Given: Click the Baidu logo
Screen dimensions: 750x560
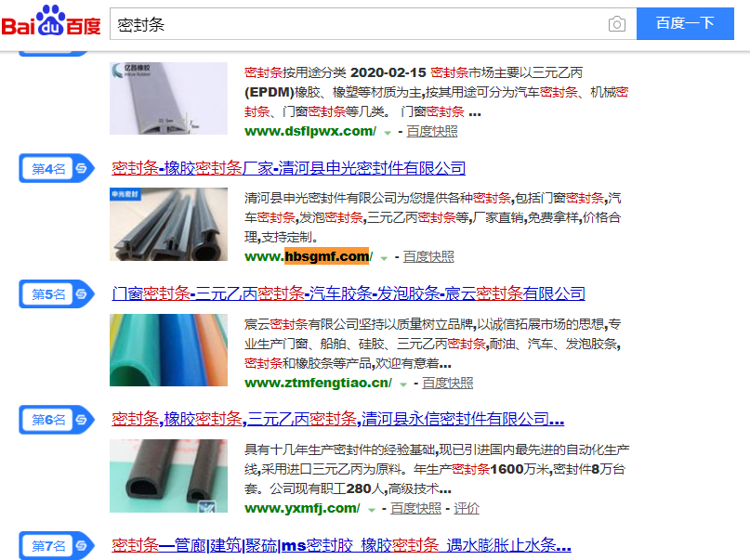Looking at the screenshot, I should (51, 20).
